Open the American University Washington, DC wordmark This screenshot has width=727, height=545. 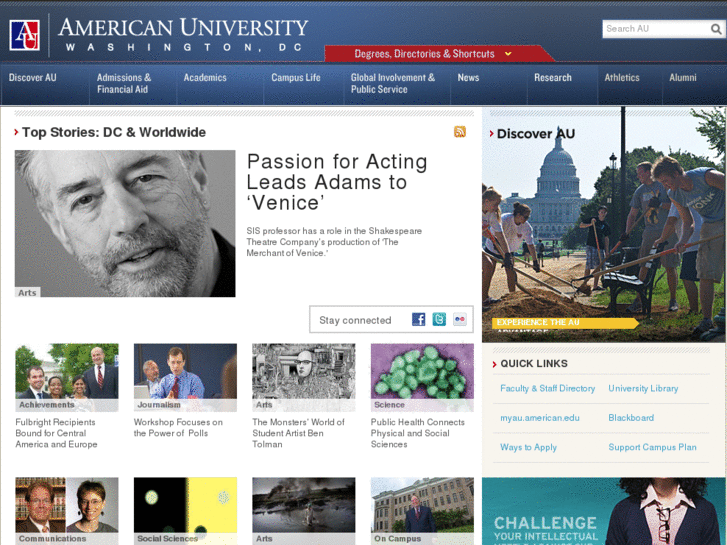click(183, 35)
